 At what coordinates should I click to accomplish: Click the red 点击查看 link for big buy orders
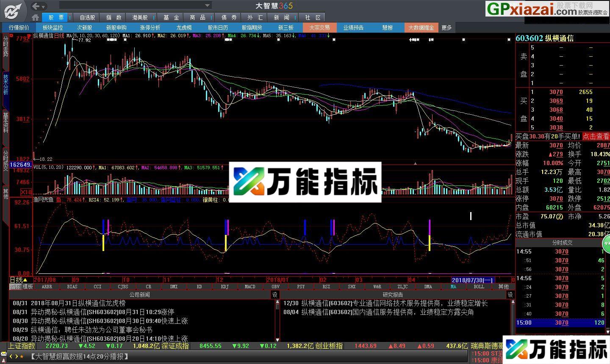(597, 136)
